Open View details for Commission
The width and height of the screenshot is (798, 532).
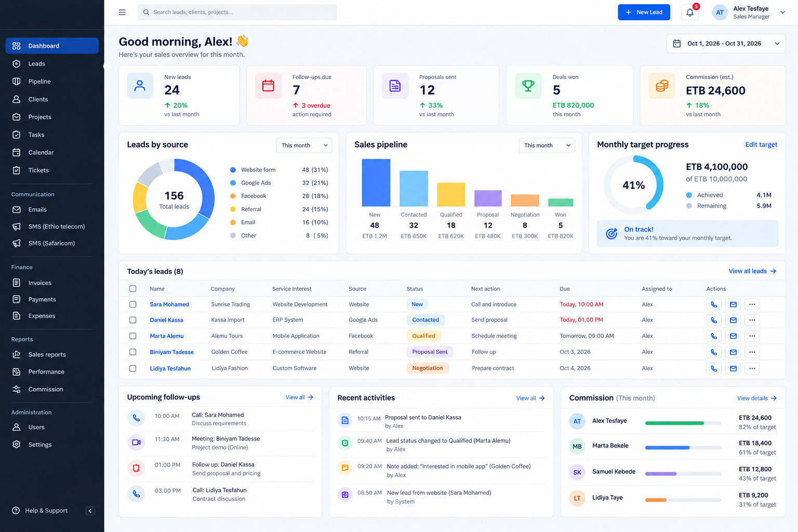[757, 398]
